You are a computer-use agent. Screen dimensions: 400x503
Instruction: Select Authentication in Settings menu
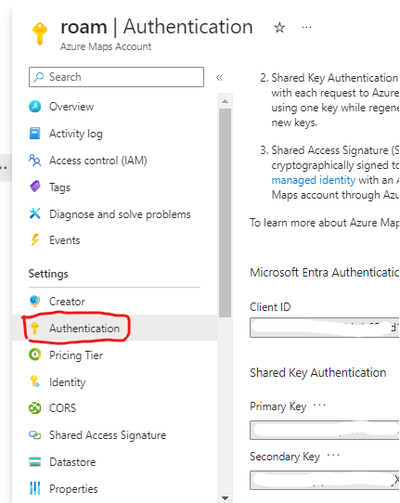pos(84,328)
